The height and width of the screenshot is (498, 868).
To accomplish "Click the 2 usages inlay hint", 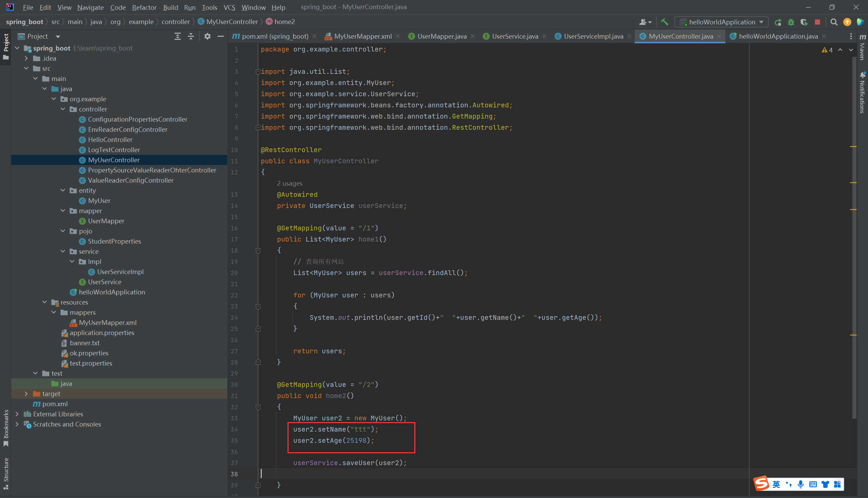I will coord(290,183).
